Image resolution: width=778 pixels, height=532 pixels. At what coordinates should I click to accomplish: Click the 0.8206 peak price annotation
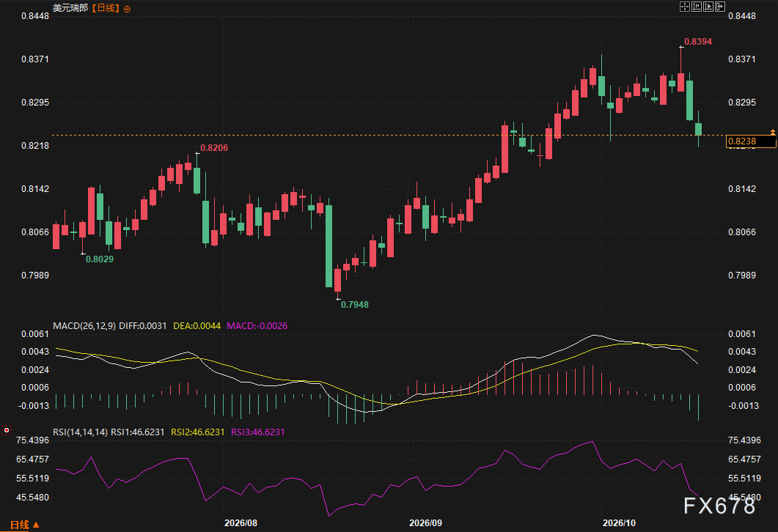point(214,148)
